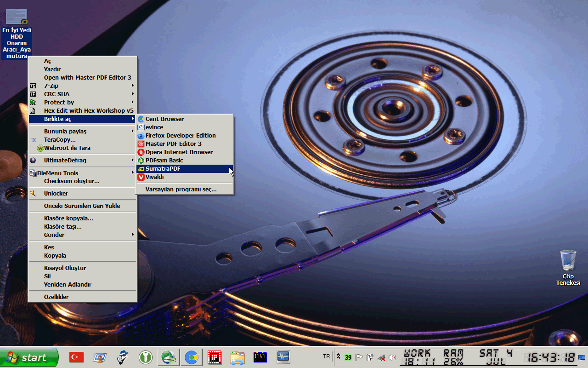The width and height of the screenshot is (588, 368).
Task: Click the Turkish flag taskbar icon
Action: tap(76, 357)
